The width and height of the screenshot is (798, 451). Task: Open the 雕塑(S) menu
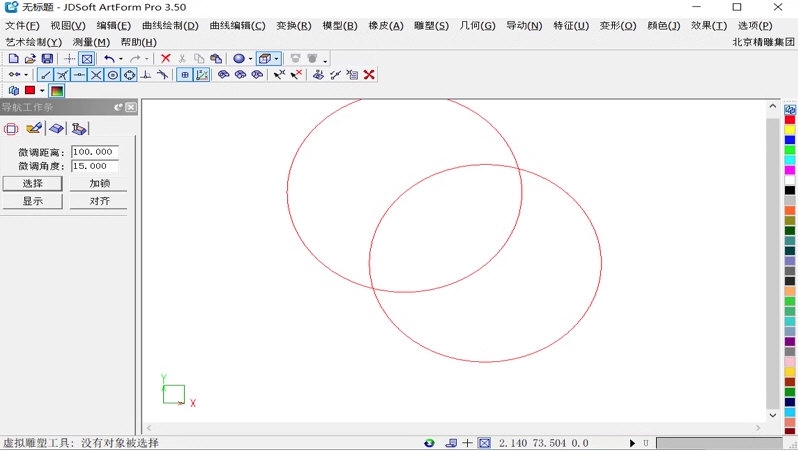pyautogui.click(x=431, y=25)
